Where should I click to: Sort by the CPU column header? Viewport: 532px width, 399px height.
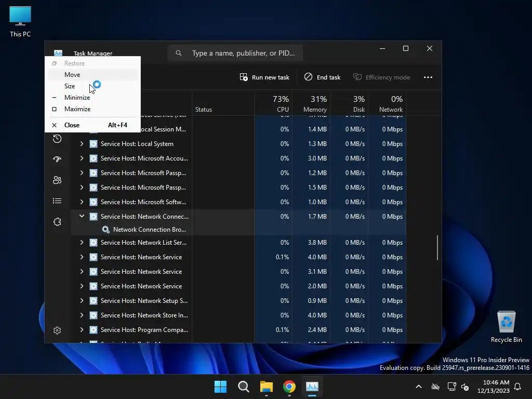click(x=273, y=103)
